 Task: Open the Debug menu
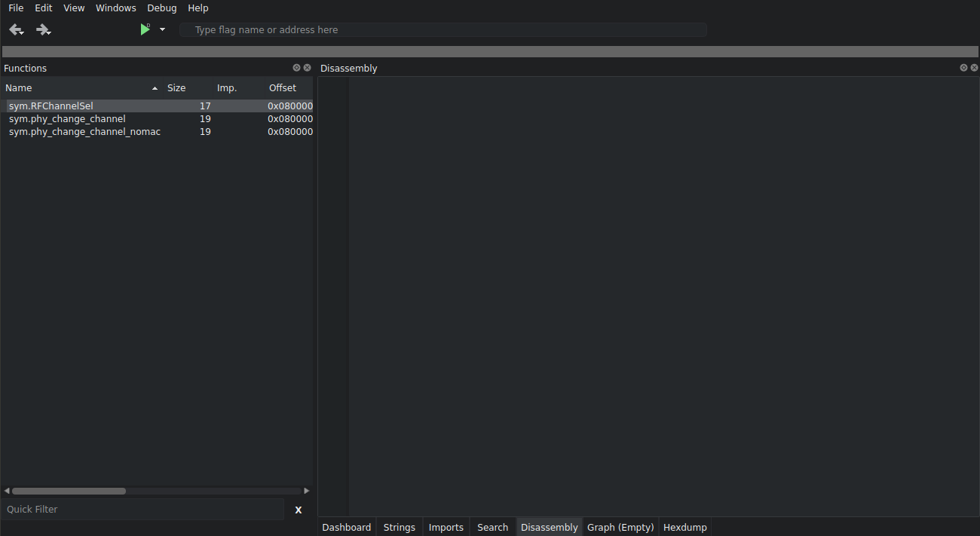coord(161,8)
